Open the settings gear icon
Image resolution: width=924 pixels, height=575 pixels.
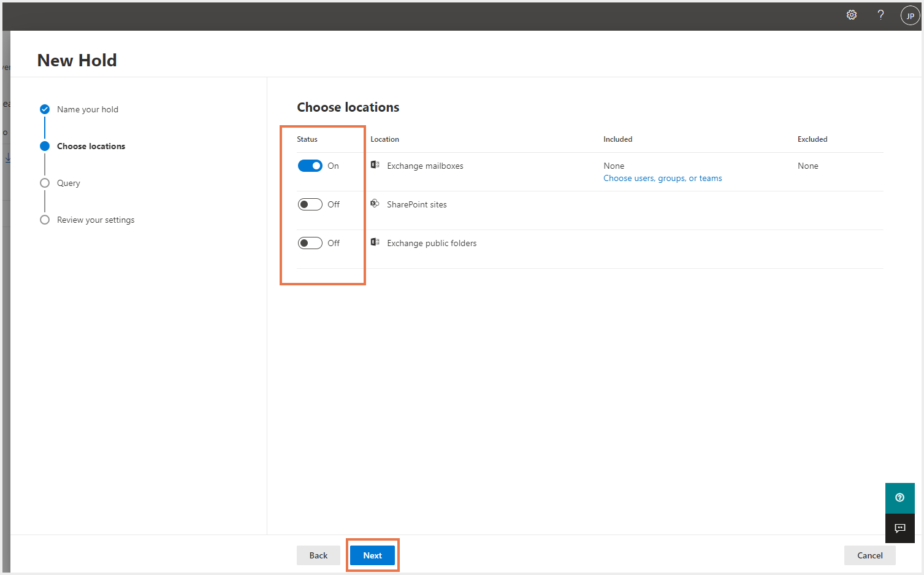tap(852, 15)
